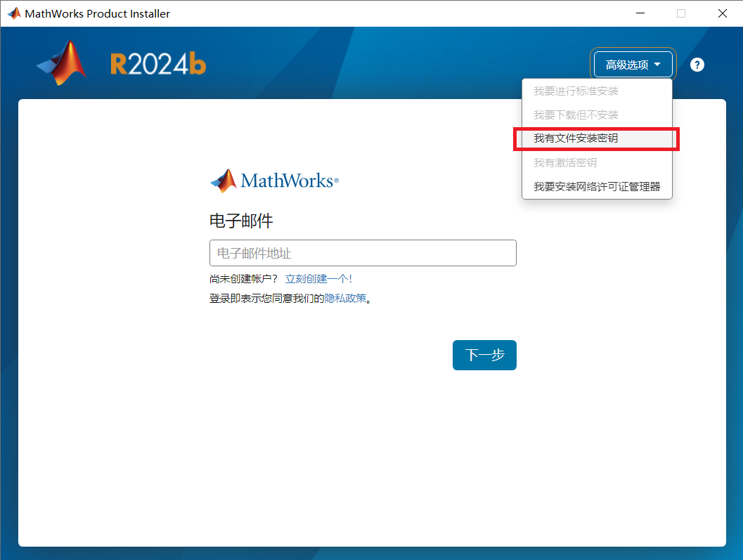This screenshot has width=743, height=560.
Task: Minimize the installer window
Action: pyautogui.click(x=640, y=13)
